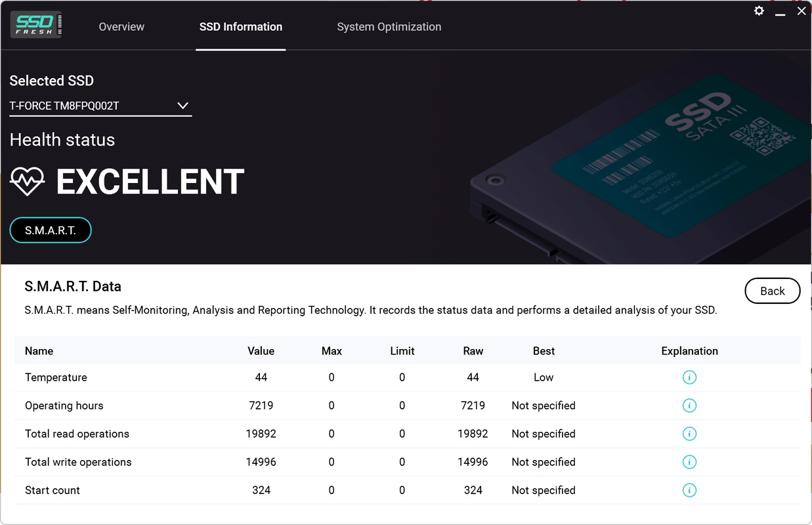Click Total write operations raw value 14996
The image size is (812, 525).
pyautogui.click(x=473, y=462)
